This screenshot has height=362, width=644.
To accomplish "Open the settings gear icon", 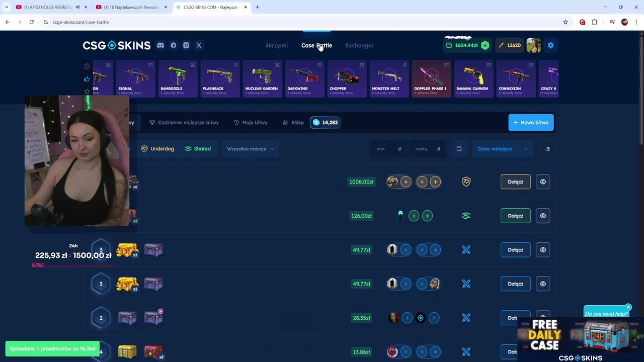I will (550, 45).
